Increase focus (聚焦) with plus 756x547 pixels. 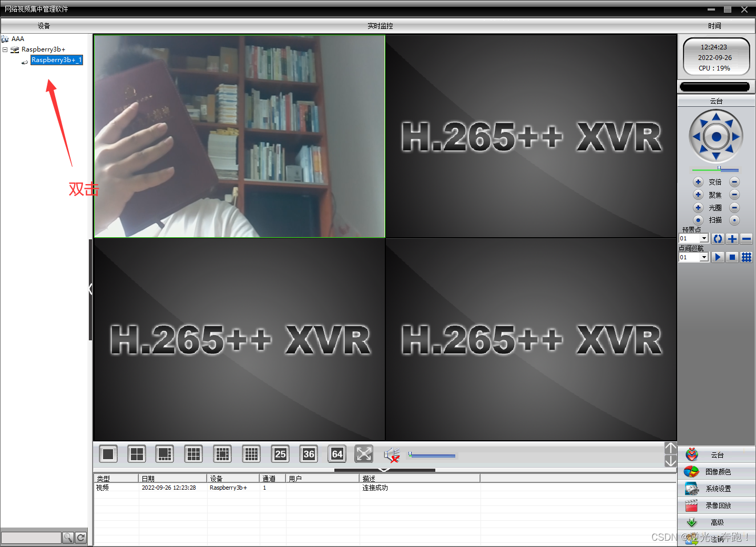[698, 195]
